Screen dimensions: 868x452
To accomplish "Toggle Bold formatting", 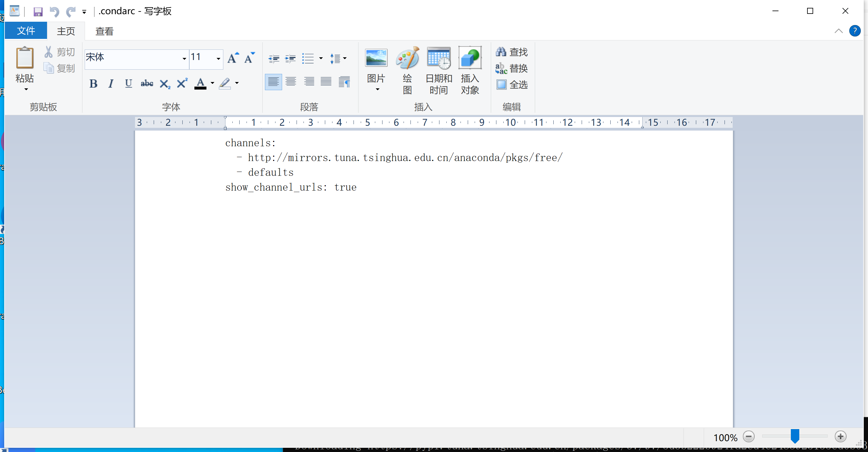I will 93,83.
